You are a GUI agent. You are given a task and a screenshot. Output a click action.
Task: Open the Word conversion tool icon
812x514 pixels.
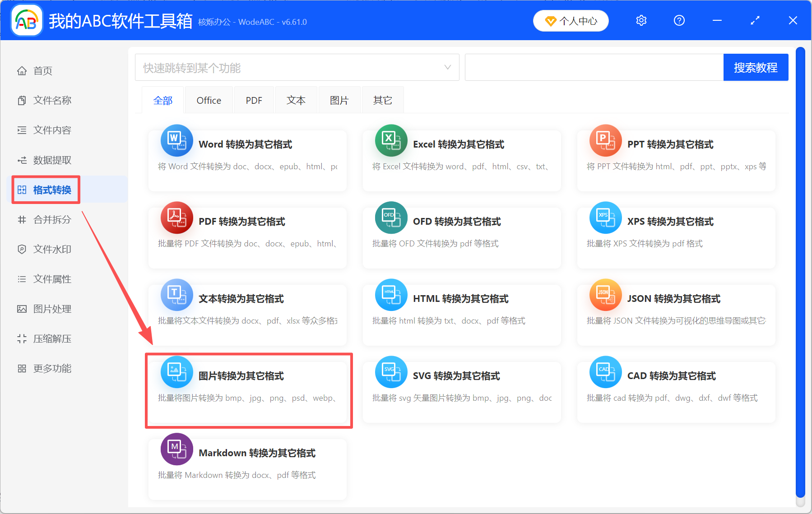[x=176, y=141]
